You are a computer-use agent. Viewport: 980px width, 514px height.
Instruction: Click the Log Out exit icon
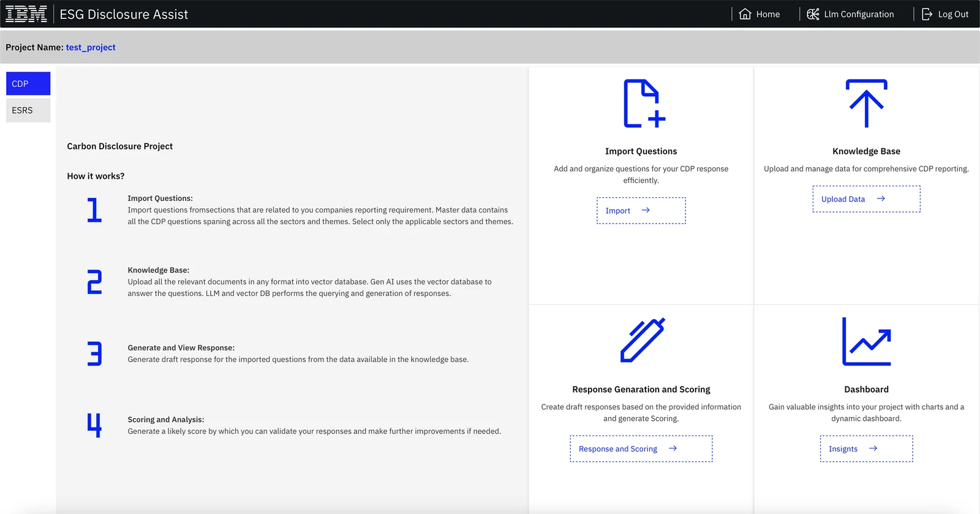927,14
